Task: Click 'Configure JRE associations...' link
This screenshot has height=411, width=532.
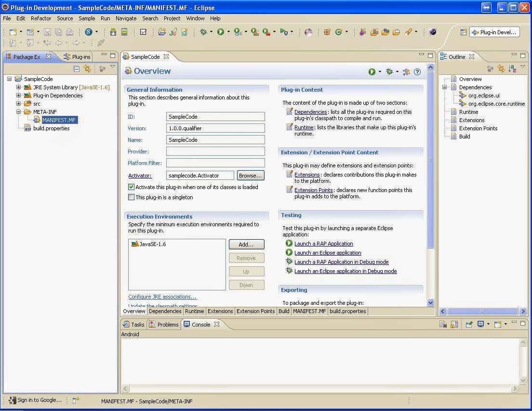Action: pos(162,297)
